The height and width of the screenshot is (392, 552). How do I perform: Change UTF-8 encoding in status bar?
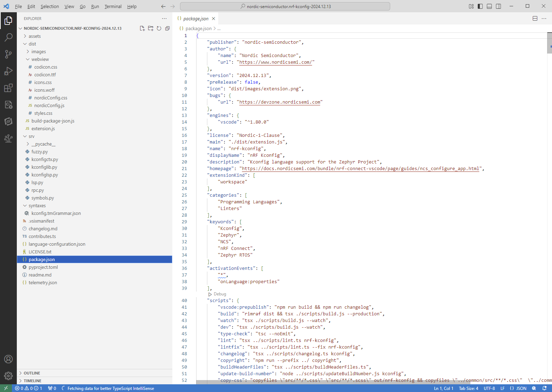[x=489, y=388]
